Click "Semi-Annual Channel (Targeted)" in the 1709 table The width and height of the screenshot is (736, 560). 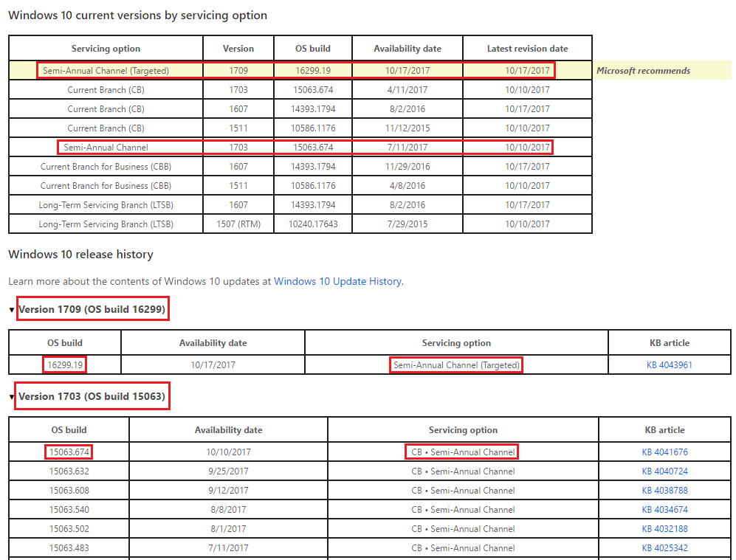(456, 365)
